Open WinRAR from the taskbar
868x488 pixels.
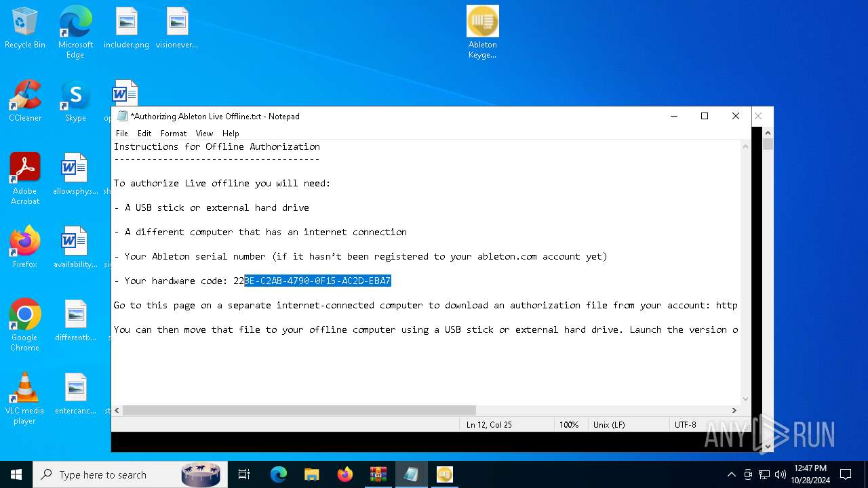[x=378, y=474]
